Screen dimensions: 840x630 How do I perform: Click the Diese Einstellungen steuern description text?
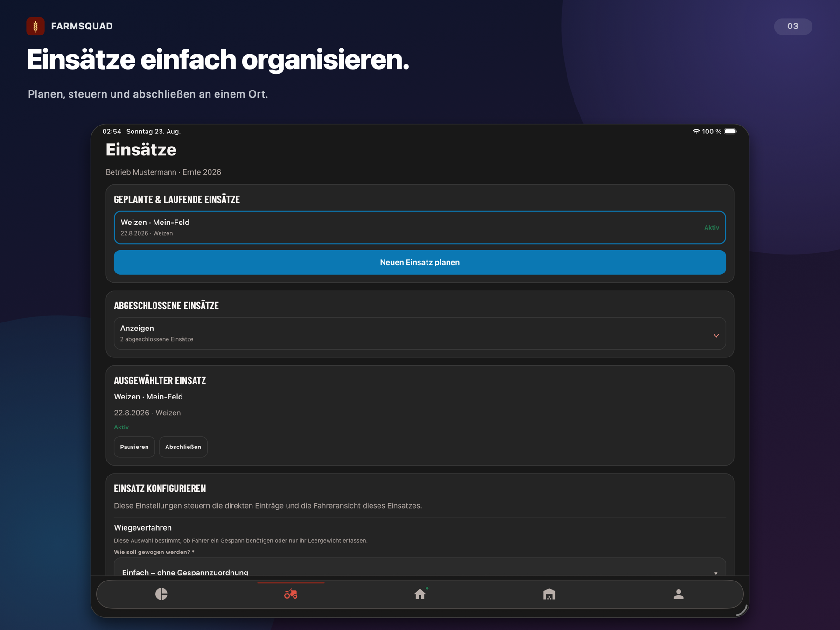(268, 506)
